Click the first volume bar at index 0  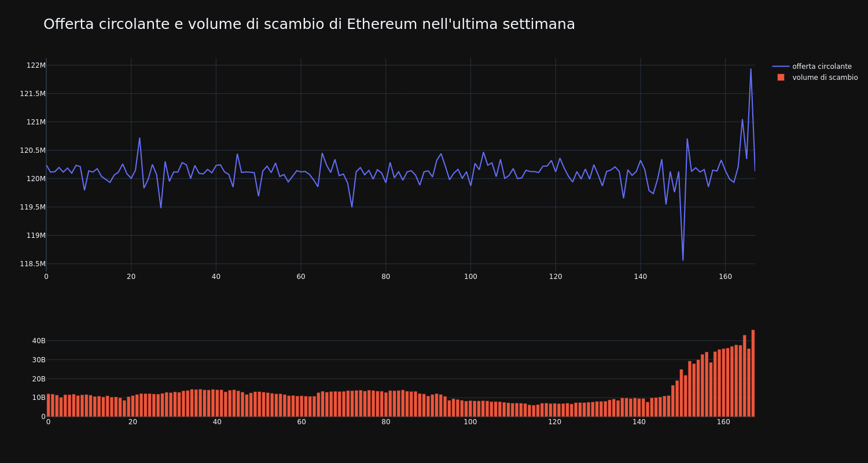tap(49, 405)
